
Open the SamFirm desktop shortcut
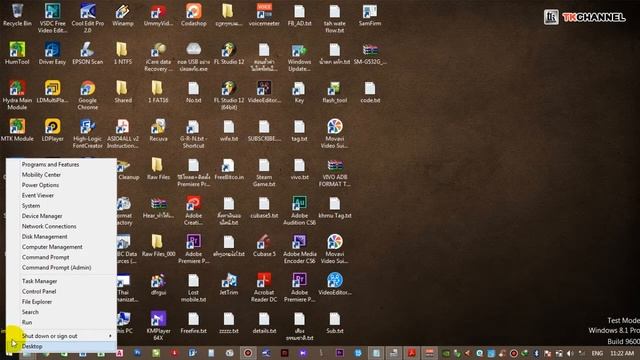[370, 15]
